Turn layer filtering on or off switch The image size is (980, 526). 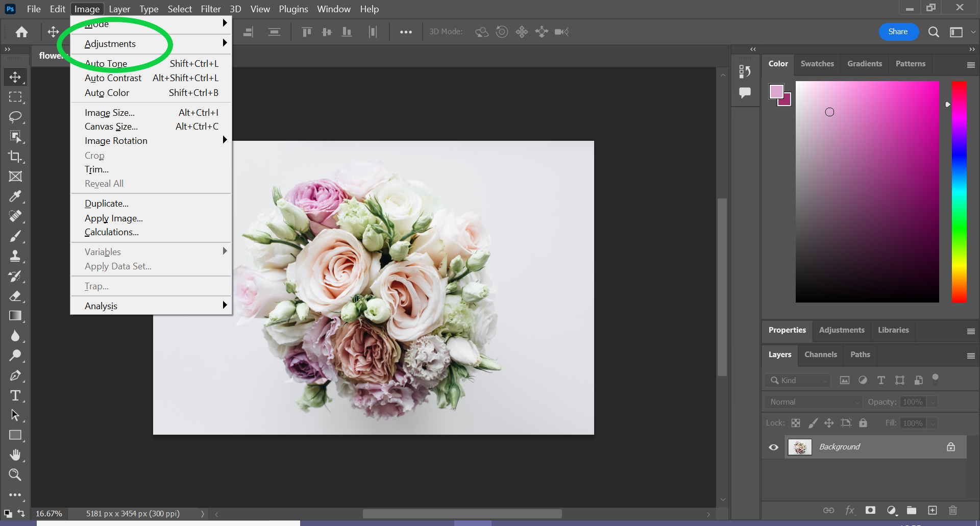[936, 379]
